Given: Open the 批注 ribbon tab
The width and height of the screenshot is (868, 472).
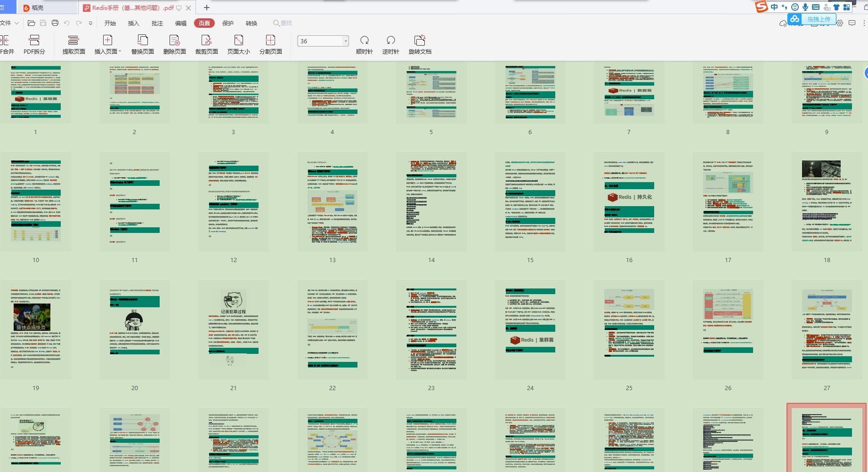Looking at the screenshot, I should coord(157,23).
